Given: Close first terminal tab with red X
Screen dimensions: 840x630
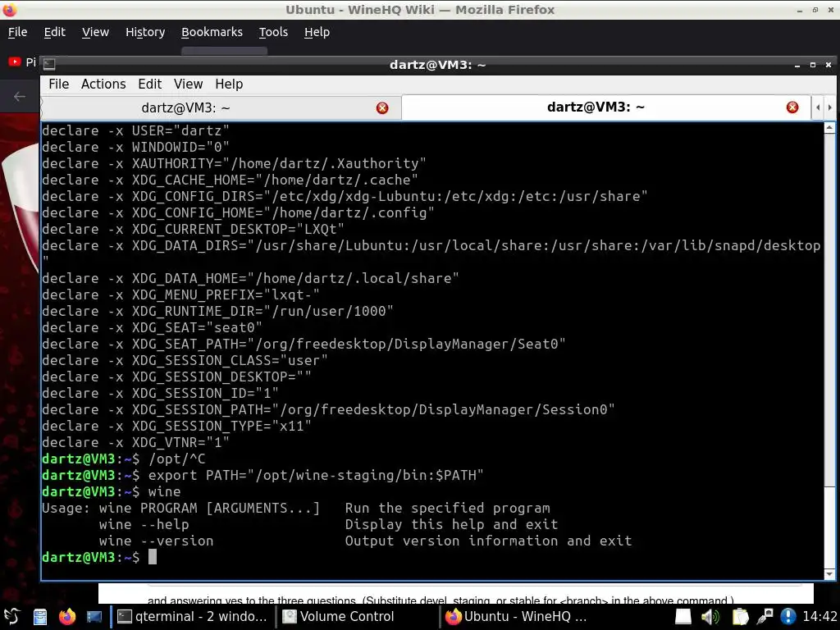Looking at the screenshot, I should (x=382, y=108).
